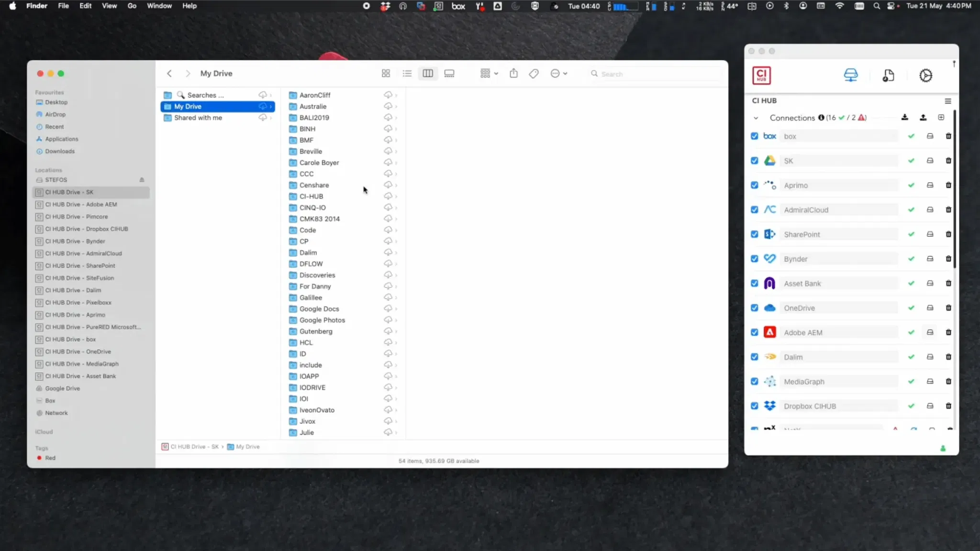This screenshot has height=551, width=980.
Task: Open the Finder group-by dropdown
Action: click(489, 73)
